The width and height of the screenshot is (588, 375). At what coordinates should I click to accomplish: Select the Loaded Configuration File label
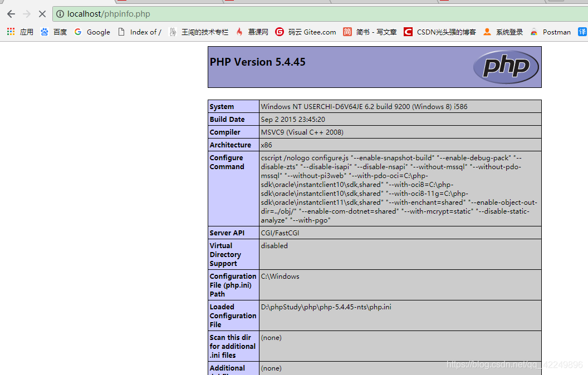coord(233,316)
